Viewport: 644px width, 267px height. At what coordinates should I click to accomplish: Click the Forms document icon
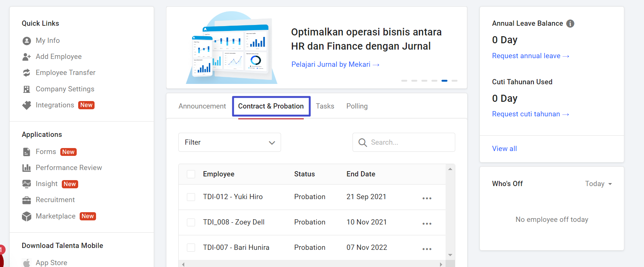(26, 152)
